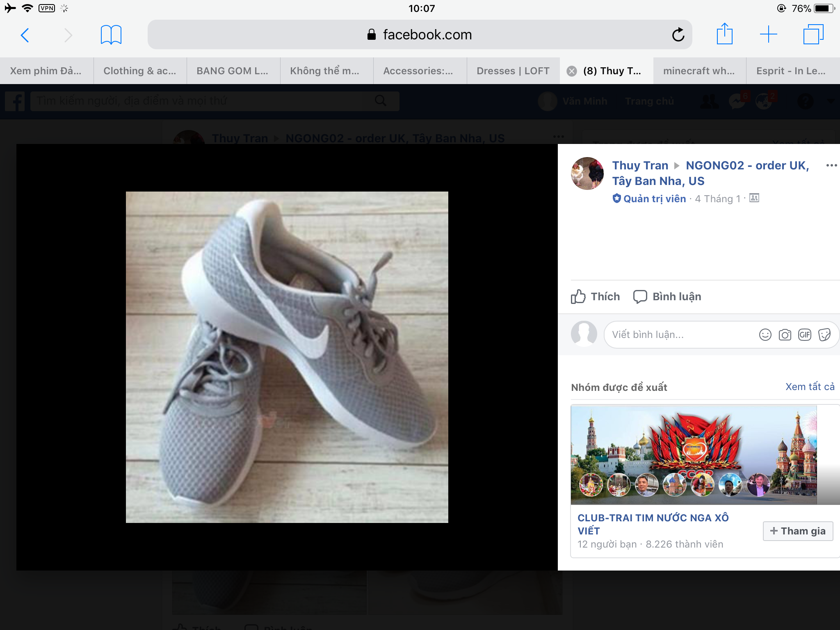Screen dimensions: 840x630
Task: Tap the Safari back arrow
Action: click(25, 35)
